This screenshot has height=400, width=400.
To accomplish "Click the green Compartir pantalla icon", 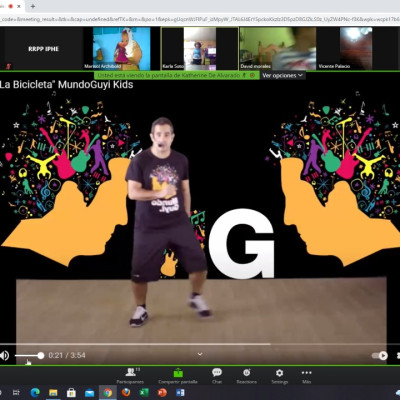I will coord(178,373).
